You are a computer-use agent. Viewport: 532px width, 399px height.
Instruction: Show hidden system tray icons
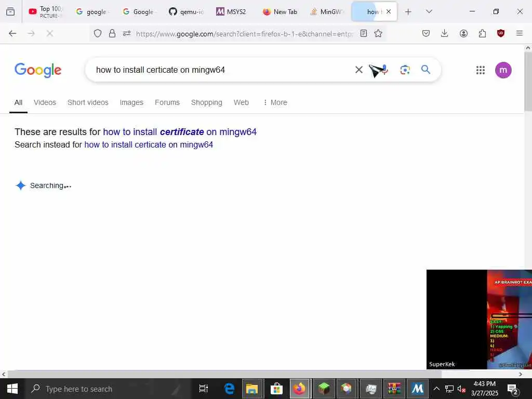[x=436, y=389]
